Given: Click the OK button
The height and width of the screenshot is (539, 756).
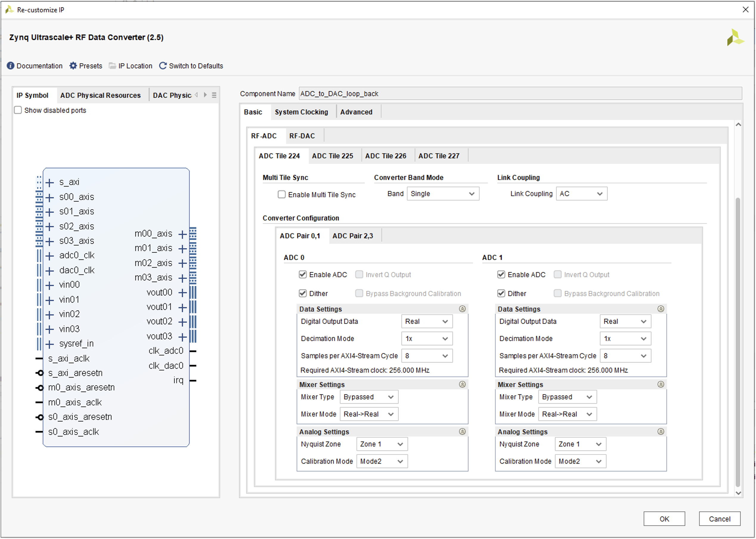Looking at the screenshot, I should pos(664,519).
